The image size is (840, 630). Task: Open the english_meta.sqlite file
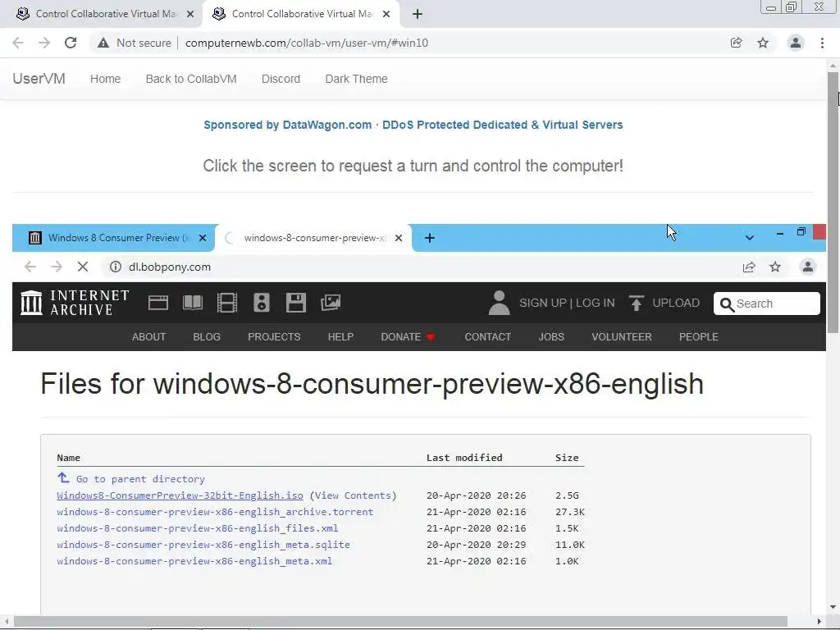pyautogui.click(x=203, y=545)
